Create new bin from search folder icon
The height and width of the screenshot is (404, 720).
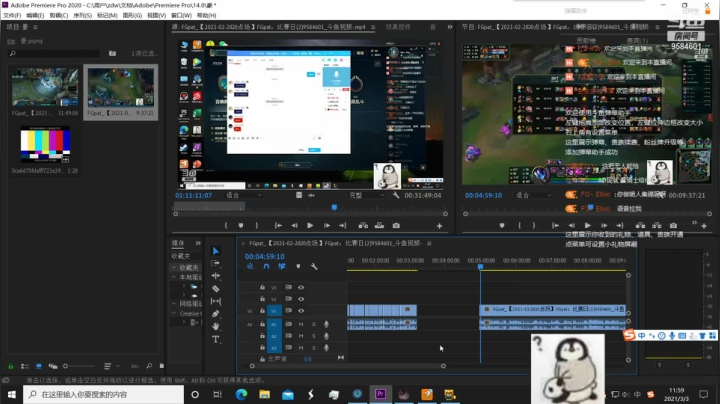[112, 53]
